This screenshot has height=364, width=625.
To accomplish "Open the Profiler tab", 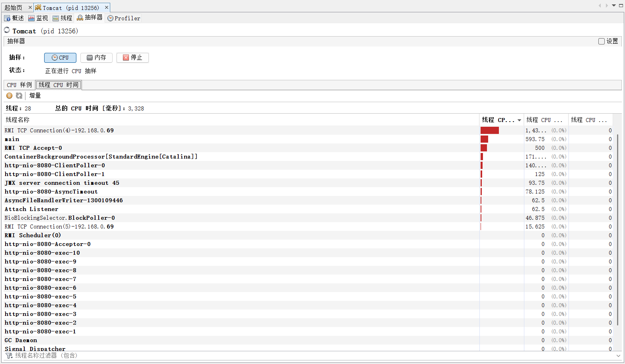I will click(124, 18).
